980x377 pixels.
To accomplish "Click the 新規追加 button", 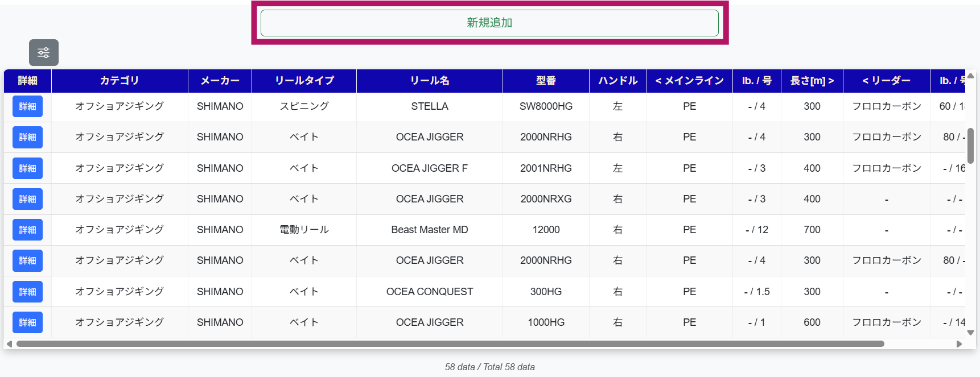I will (x=489, y=23).
